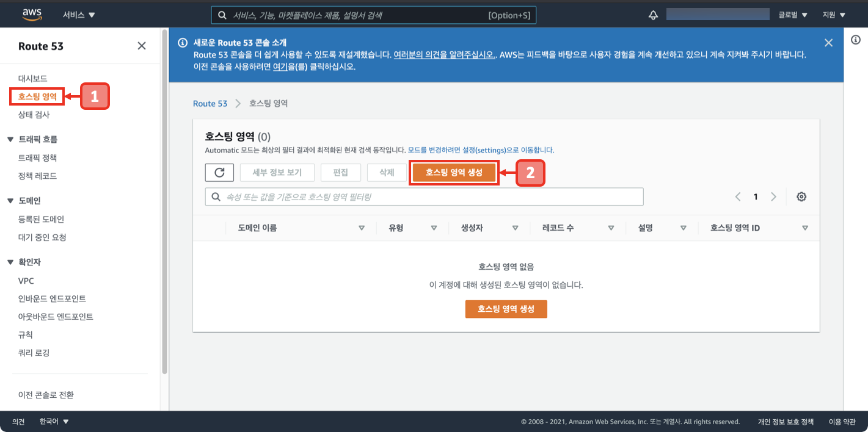This screenshot has width=868, height=432.
Task: Open 대기 중인 요청 in sidebar
Action: (43, 237)
